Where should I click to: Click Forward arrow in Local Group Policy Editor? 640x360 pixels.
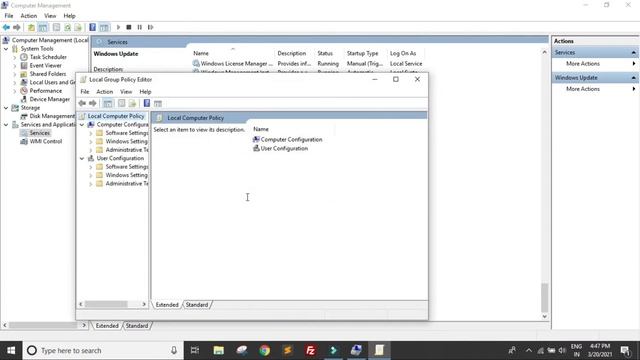(93, 103)
